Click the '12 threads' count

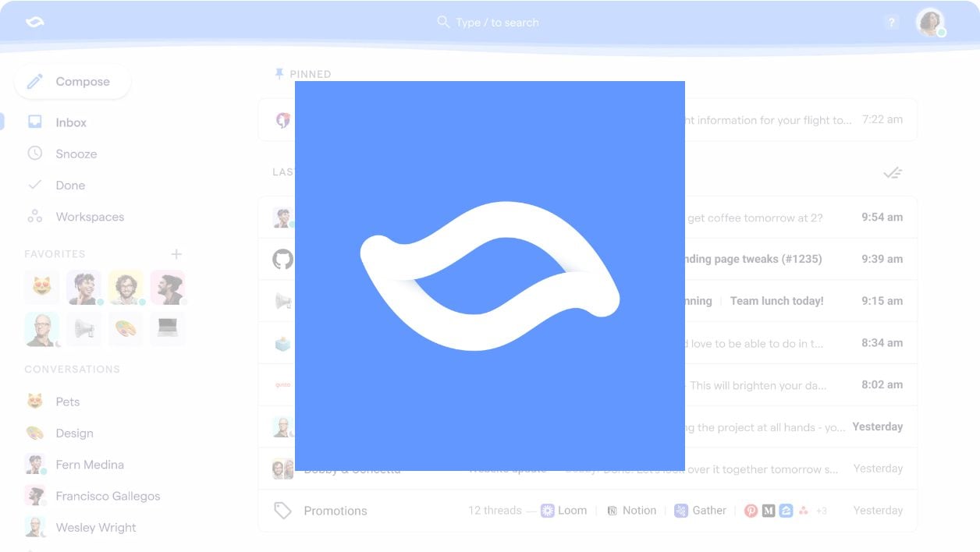[x=495, y=511]
